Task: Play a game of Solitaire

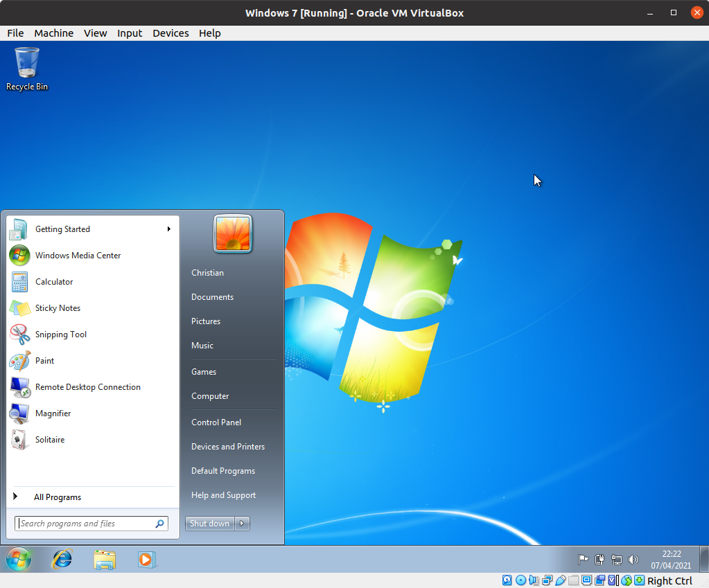Action: click(50, 440)
